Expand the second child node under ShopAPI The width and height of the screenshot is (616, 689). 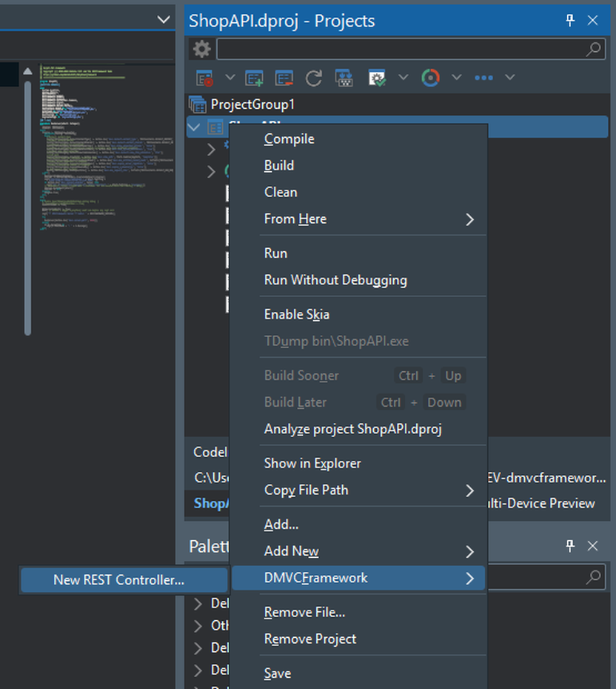[x=211, y=171]
